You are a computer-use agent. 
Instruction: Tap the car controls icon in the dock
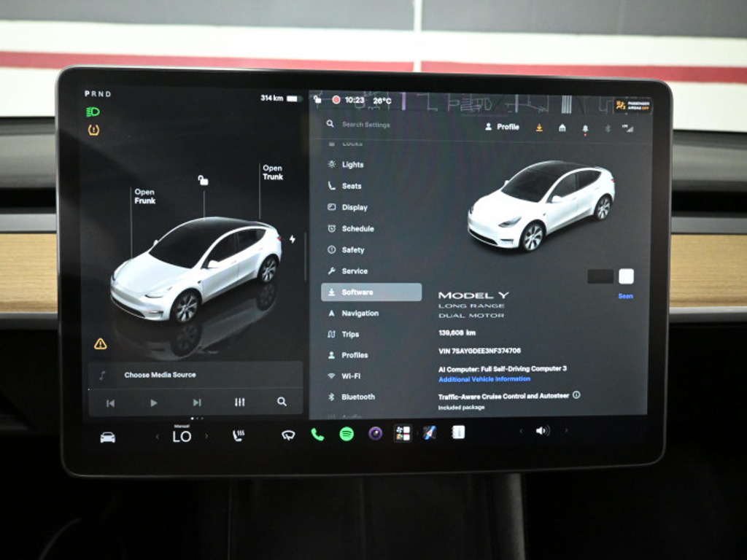(x=108, y=437)
